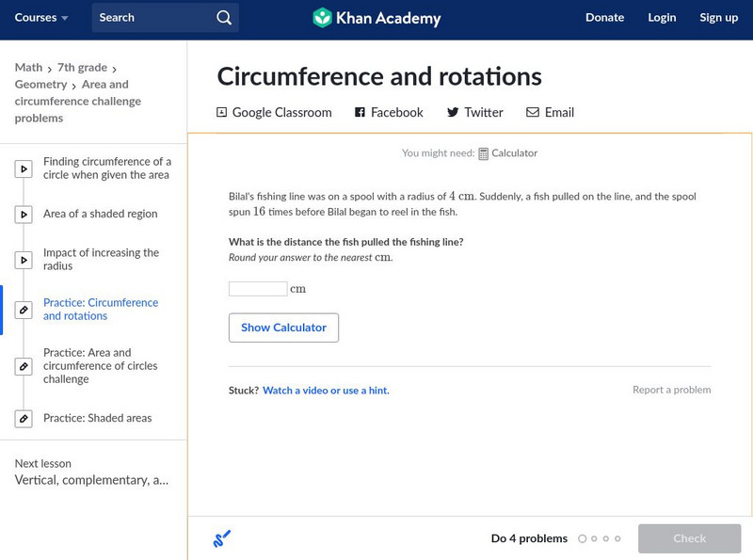This screenshot has width=753, height=560.
Task: Click Watch a video or use a hint
Action: [326, 391]
